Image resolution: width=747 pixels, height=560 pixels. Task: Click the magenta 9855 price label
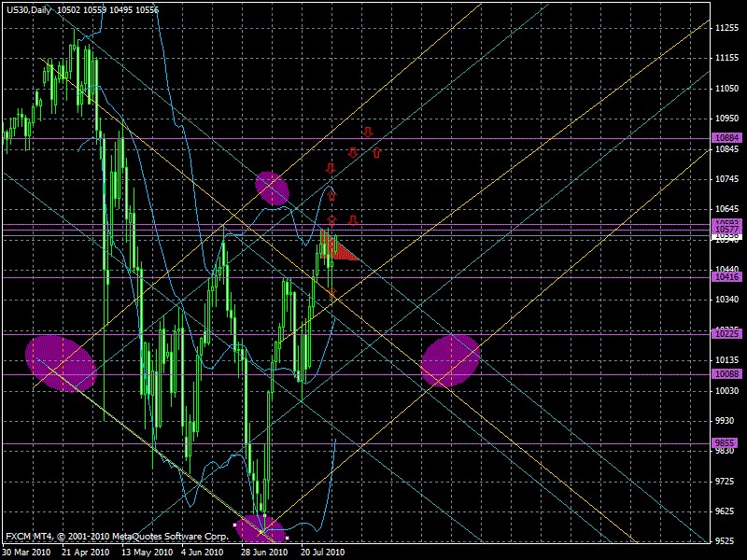coord(726,443)
